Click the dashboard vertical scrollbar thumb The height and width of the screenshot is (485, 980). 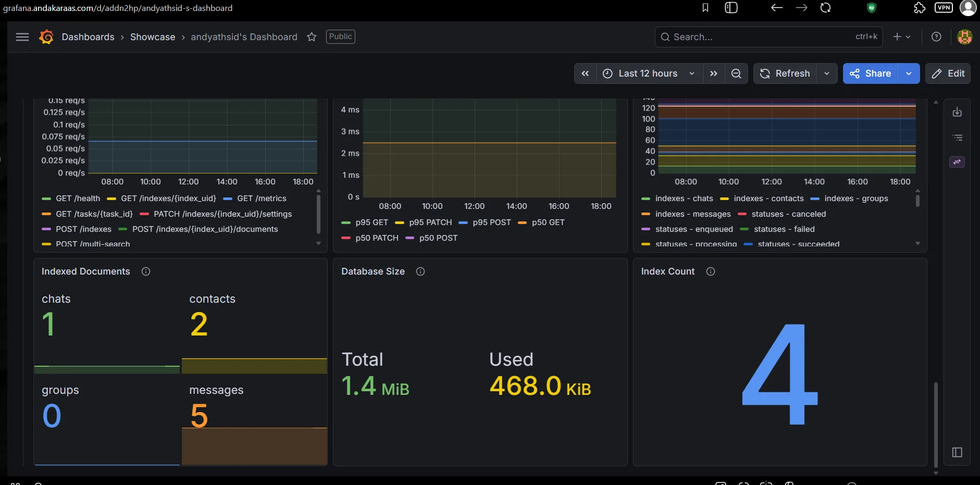coord(936,425)
